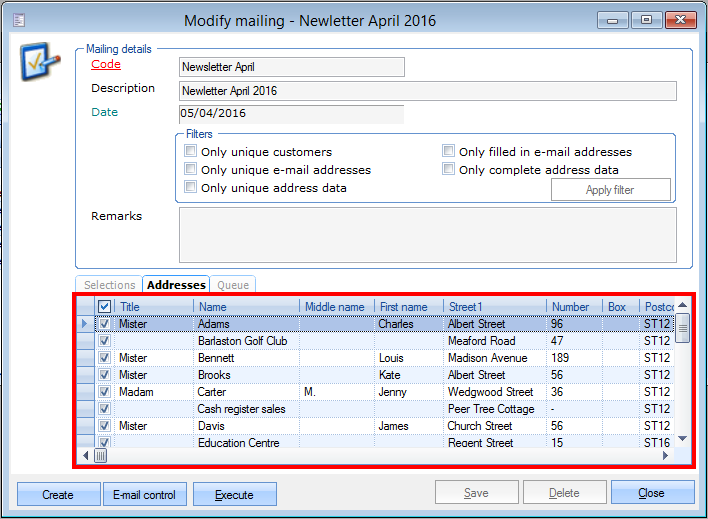Enable Only filled in e-mail addresses

(448, 152)
